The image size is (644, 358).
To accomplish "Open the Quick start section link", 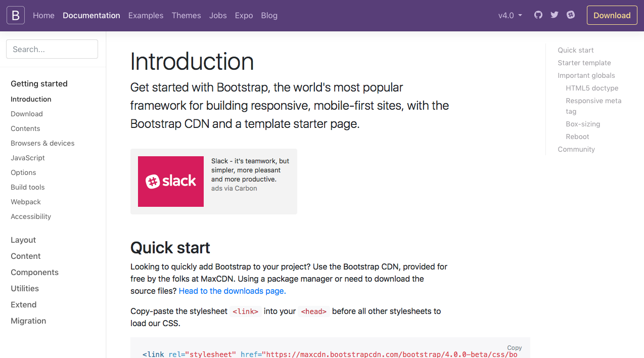I will (575, 50).
